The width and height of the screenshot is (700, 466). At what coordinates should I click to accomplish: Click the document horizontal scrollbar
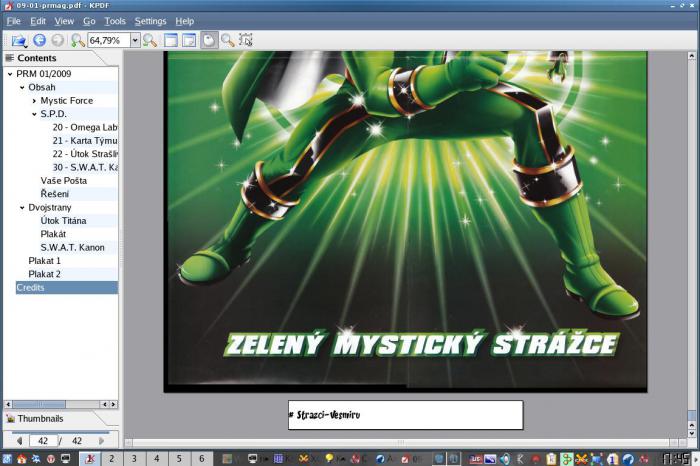[x=400, y=443]
